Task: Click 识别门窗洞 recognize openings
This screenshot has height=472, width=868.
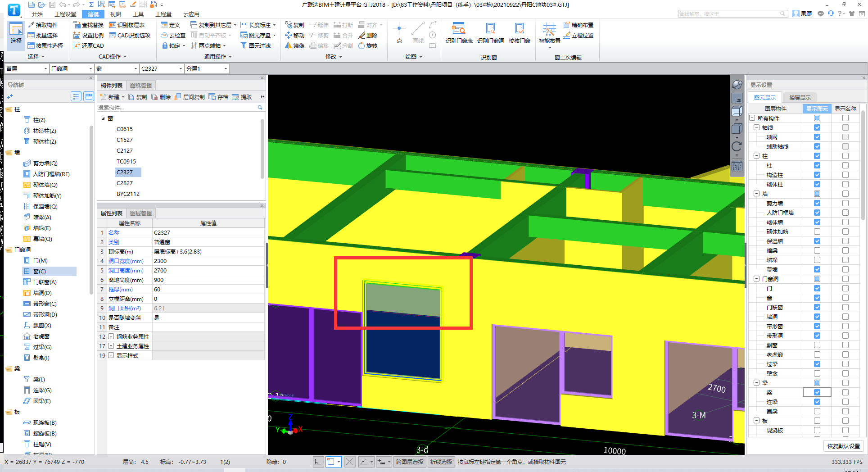Action: [x=490, y=33]
